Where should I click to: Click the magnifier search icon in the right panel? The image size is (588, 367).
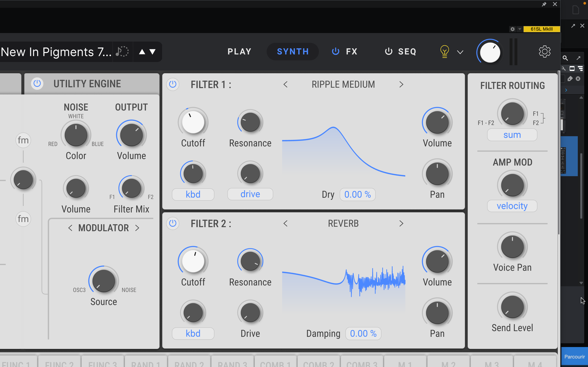tap(565, 58)
